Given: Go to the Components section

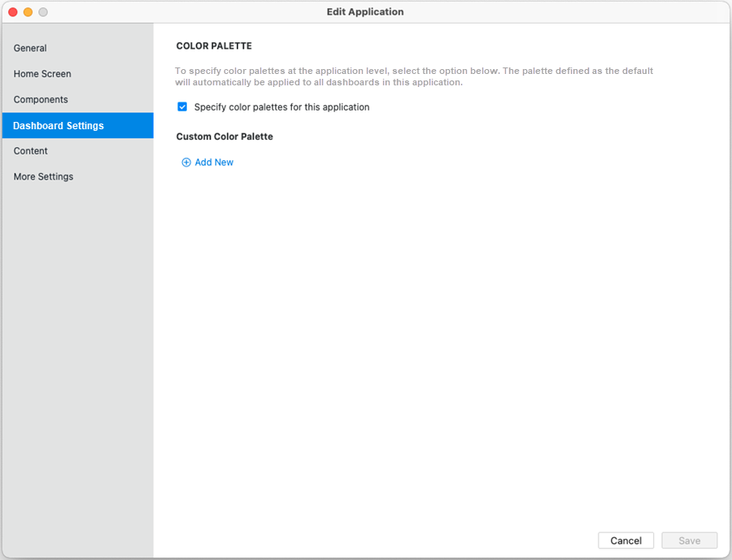Looking at the screenshot, I should 41,100.
